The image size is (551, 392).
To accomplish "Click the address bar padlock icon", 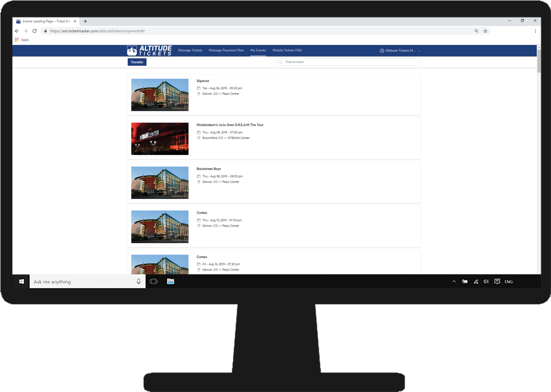I will tap(46, 31).
